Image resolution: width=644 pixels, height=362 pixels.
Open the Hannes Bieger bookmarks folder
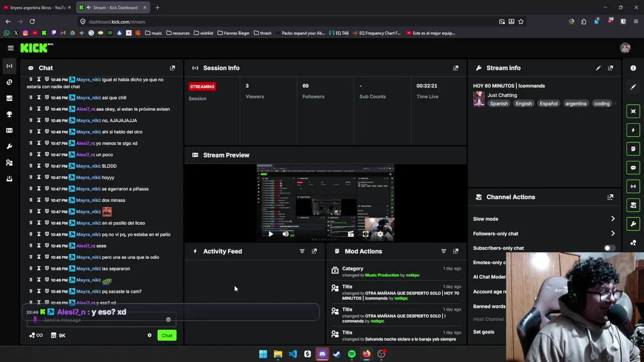tap(234, 33)
